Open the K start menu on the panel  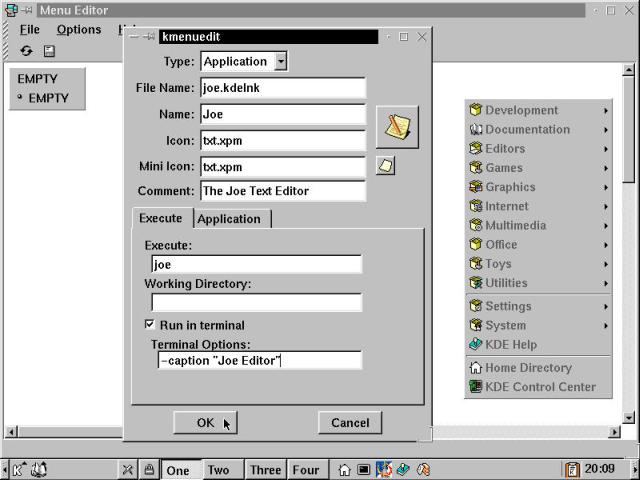pos(19,469)
